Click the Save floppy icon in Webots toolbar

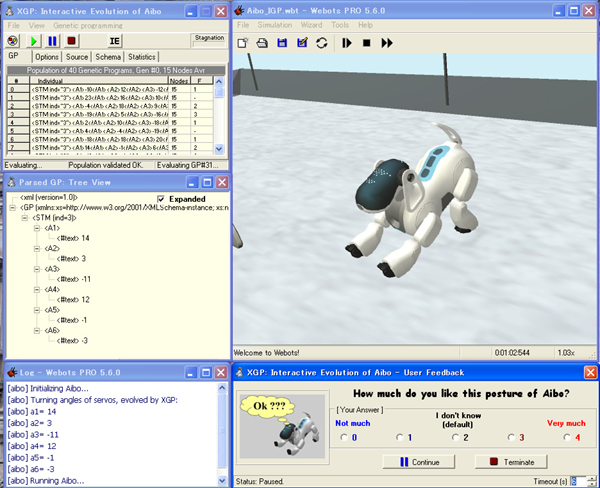(282, 43)
